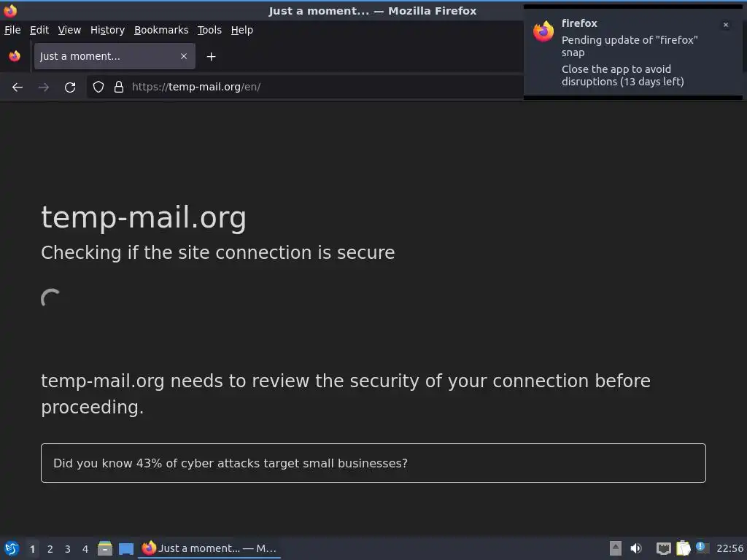The width and height of the screenshot is (747, 560).
Task: Switch to workspace 1
Action: click(32, 549)
